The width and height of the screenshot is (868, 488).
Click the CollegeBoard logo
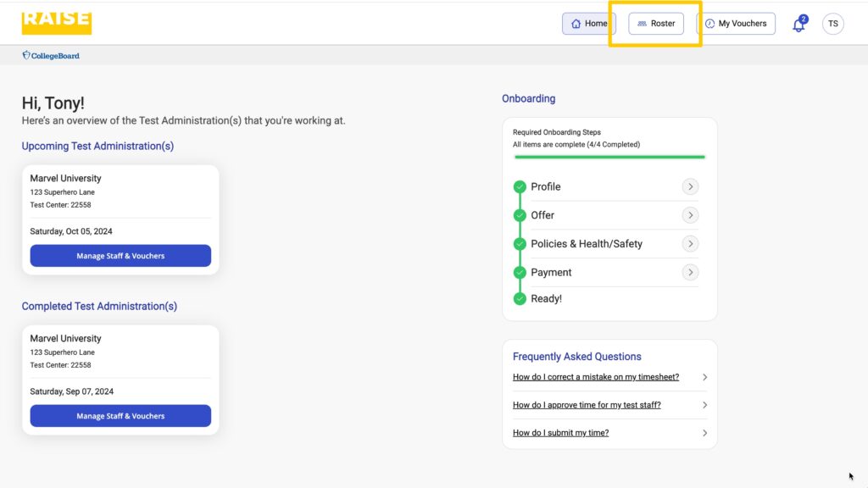tap(51, 56)
